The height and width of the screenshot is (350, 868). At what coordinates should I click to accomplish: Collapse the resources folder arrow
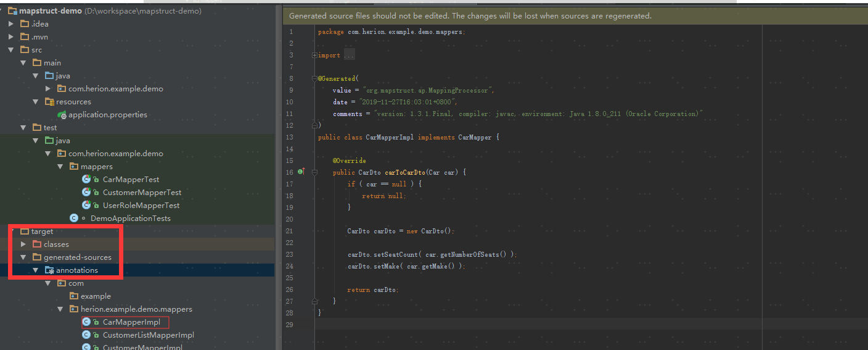click(x=36, y=102)
